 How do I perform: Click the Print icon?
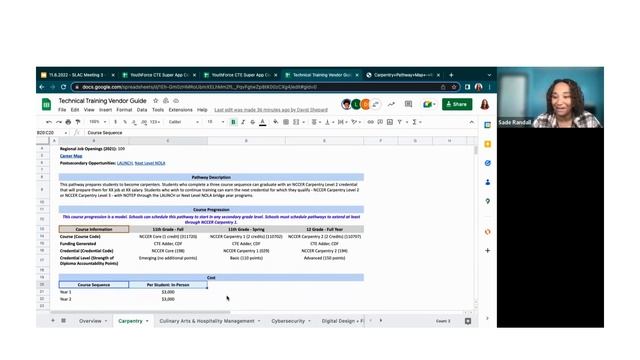pos(68,122)
